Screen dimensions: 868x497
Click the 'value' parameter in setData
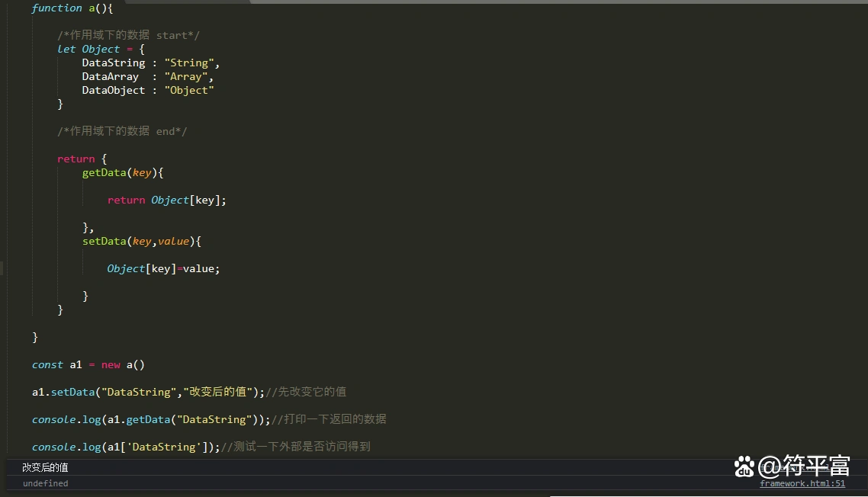tap(173, 241)
